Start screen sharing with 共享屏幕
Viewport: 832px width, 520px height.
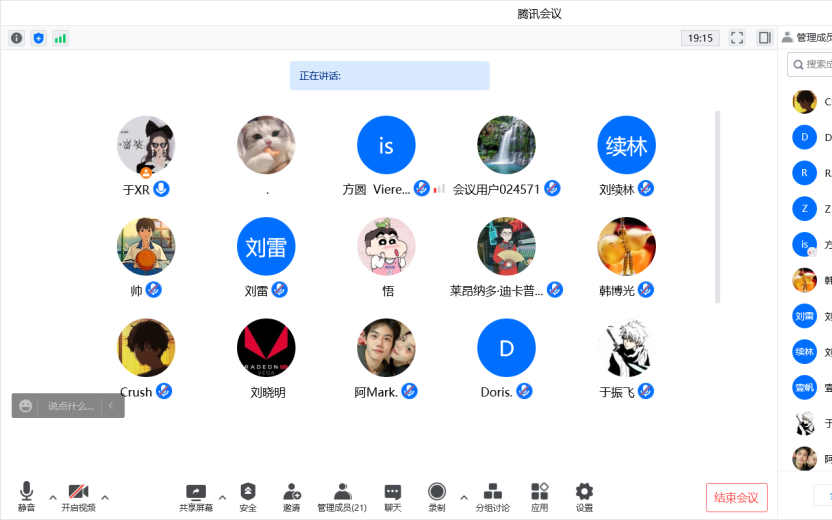[196, 497]
